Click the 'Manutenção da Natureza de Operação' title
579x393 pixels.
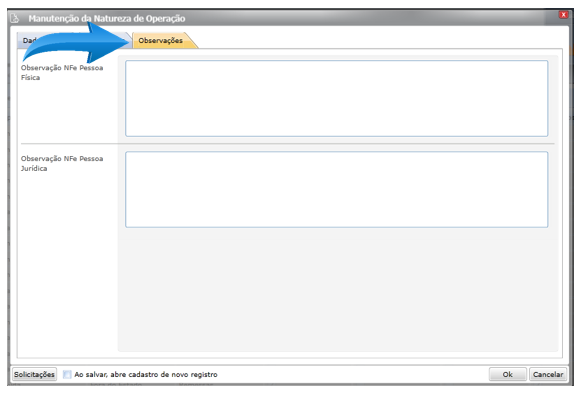(x=107, y=18)
